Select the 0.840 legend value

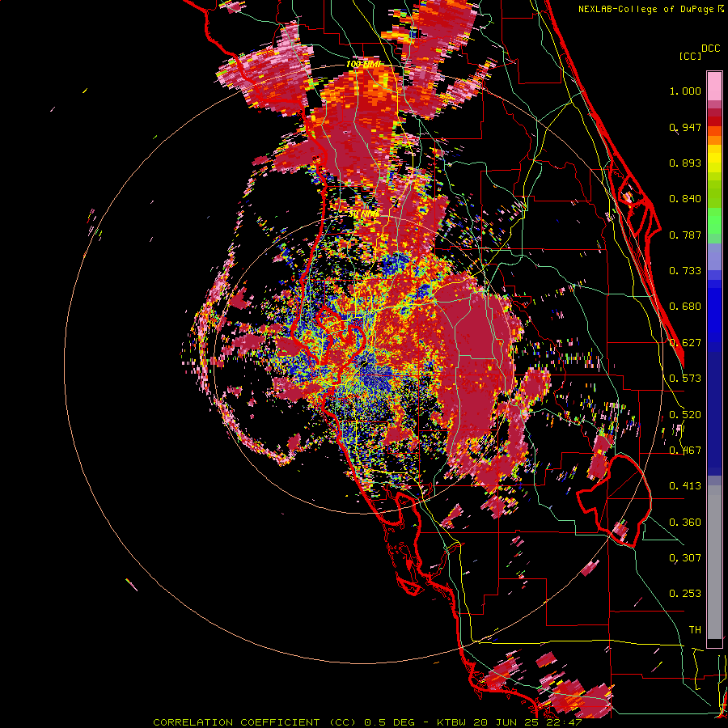tap(685, 199)
